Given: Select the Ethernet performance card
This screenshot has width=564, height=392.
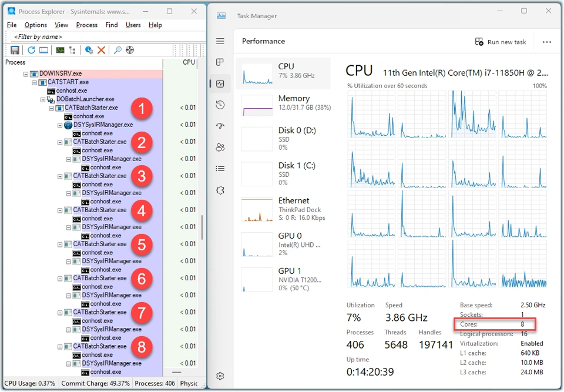Looking at the screenshot, I should tap(283, 209).
